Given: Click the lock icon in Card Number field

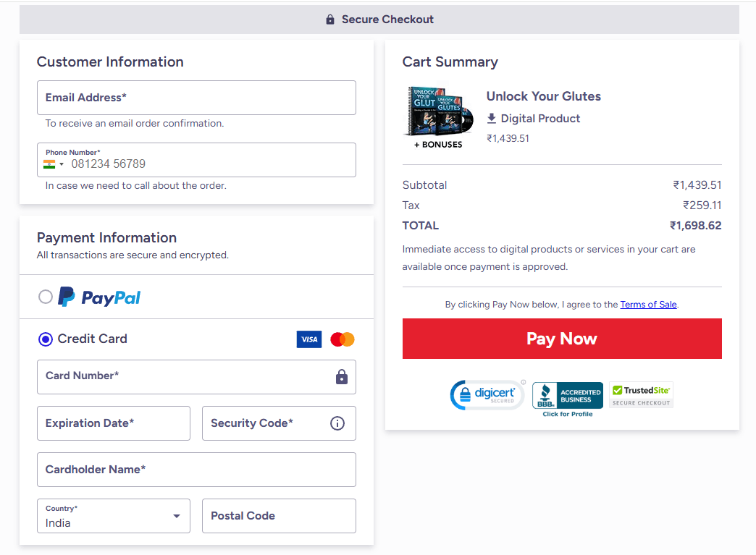Looking at the screenshot, I should 342,377.
